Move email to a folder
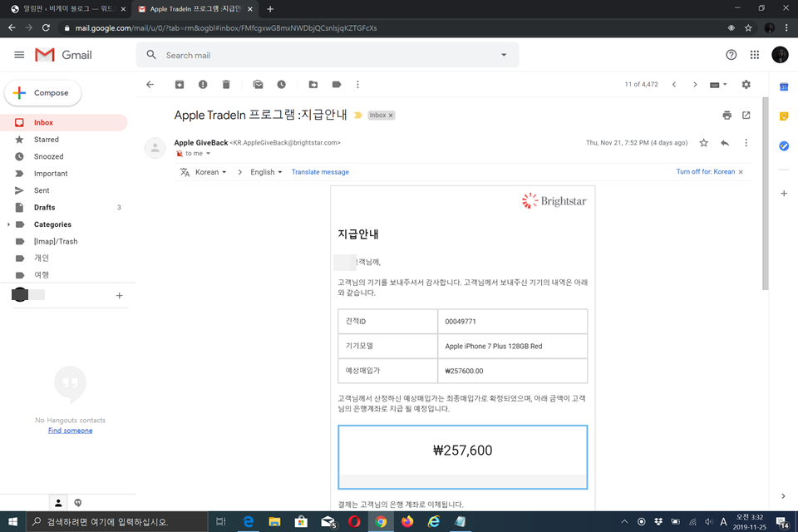798x532 pixels. tap(313, 85)
